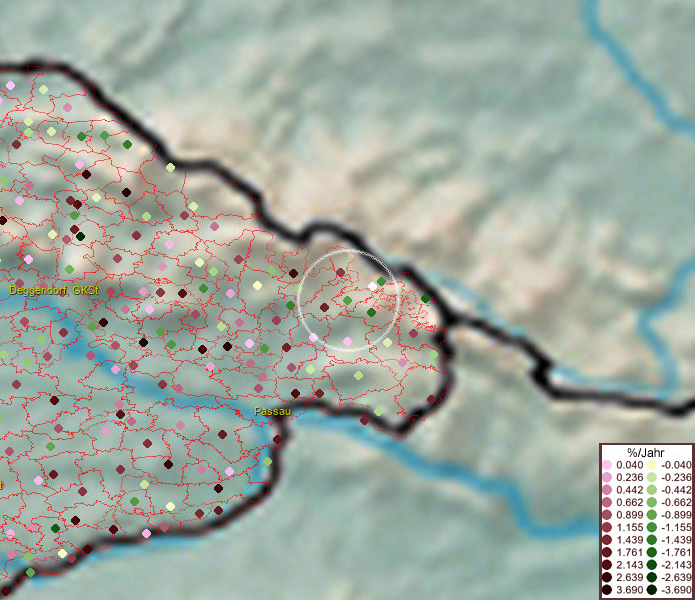Choose the -3.690 darkest green legend swatch
This screenshot has height=600, width=695.
pos(651,590)
